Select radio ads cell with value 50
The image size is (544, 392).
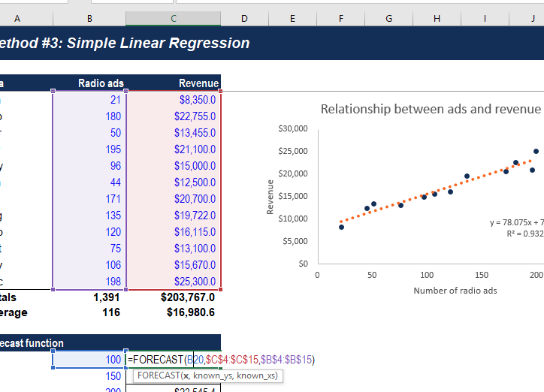tap(89, 133)
